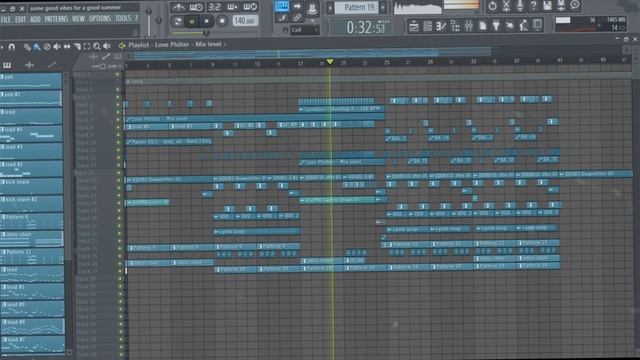Image resolution: width=640 pixels, height=360 pixels.
Task: Click the record transport button
Action: [222, 21]
